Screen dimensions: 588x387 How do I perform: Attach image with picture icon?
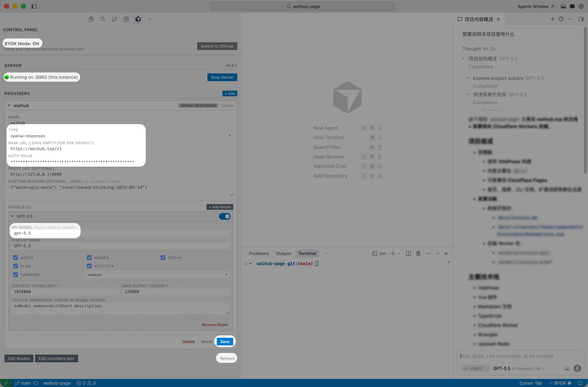click(x=567, y=369)
